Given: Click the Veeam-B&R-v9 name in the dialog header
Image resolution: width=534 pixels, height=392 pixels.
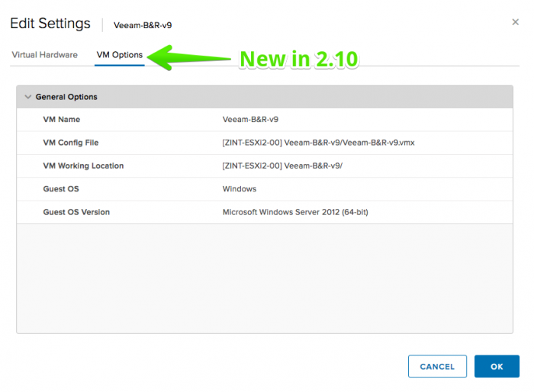Looking at the screenshot, I should click(143, 25).
